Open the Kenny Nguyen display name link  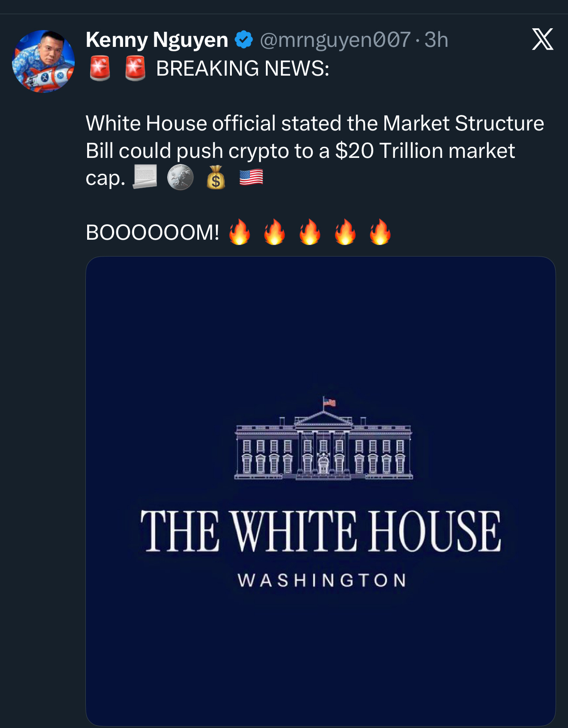pos(157,40)
